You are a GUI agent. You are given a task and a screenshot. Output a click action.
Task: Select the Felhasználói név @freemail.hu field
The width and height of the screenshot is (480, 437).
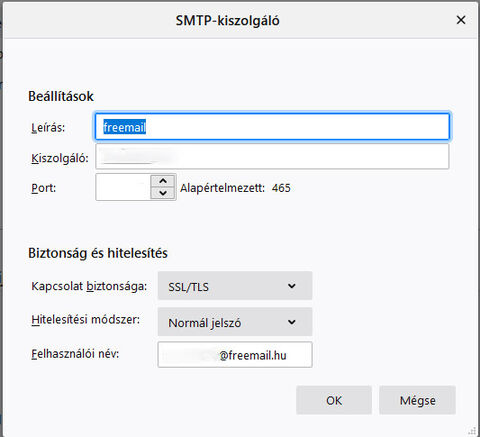point(235,355)
